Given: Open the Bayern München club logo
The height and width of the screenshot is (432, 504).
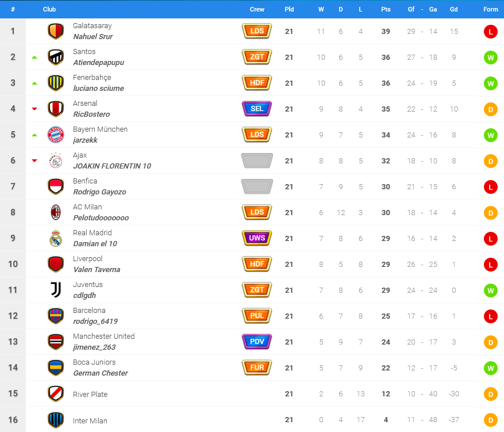Looking at the screenshot, I should pyautogui.click(x=56, y=135).
